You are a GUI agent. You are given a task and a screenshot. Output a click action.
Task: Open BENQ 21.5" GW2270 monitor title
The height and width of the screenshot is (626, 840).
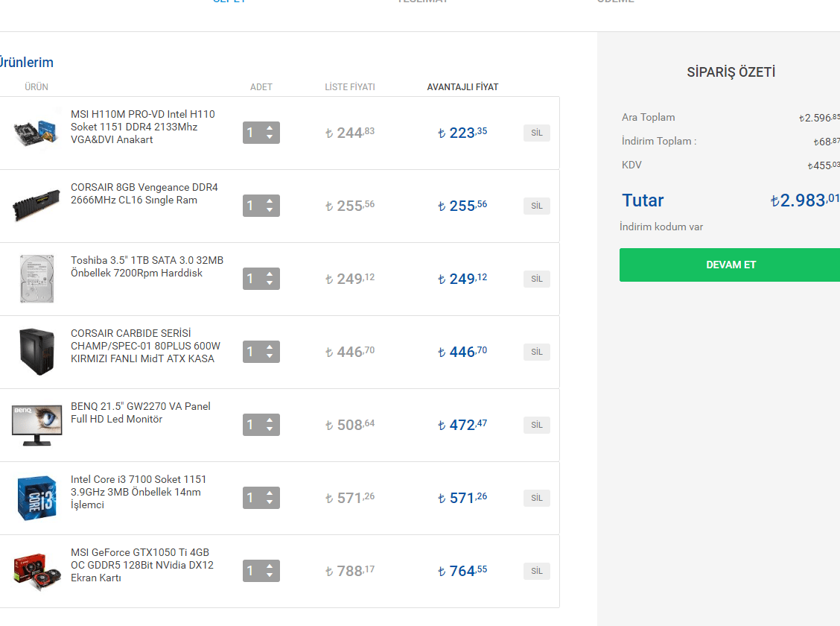(140, 413)
